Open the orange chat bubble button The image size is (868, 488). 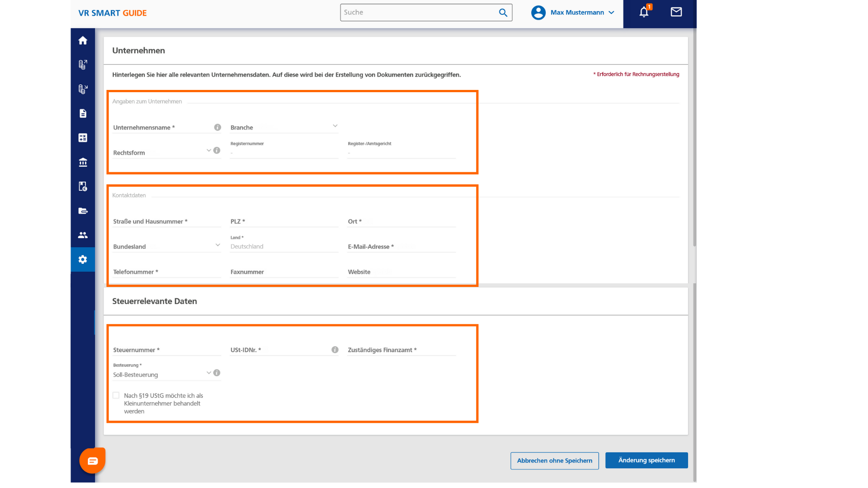92,460
